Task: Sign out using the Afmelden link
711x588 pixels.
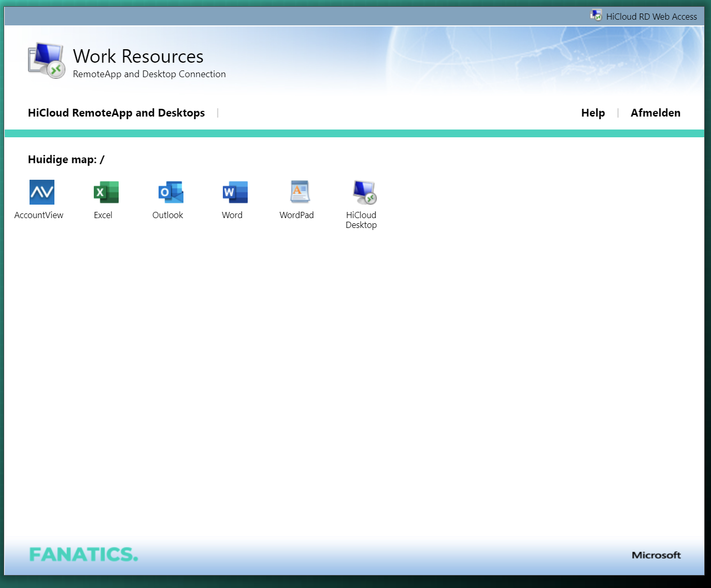Action: pyautogui.click(x=656, y=113)
